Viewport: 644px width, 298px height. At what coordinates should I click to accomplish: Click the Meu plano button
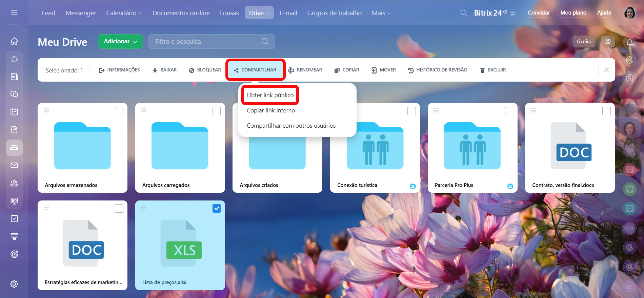coord(573,13)
